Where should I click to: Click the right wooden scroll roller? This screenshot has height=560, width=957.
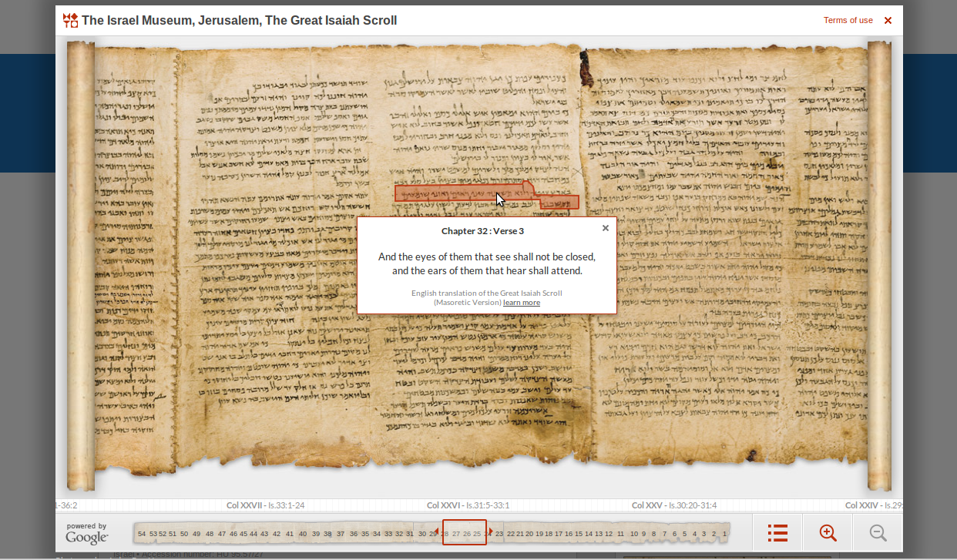click(879, 266)
